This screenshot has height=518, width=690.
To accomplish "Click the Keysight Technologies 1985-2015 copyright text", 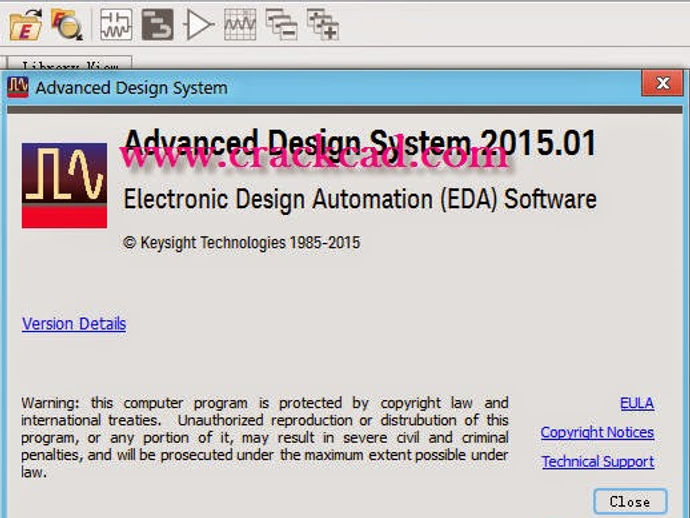I will (x=242, y=242).
